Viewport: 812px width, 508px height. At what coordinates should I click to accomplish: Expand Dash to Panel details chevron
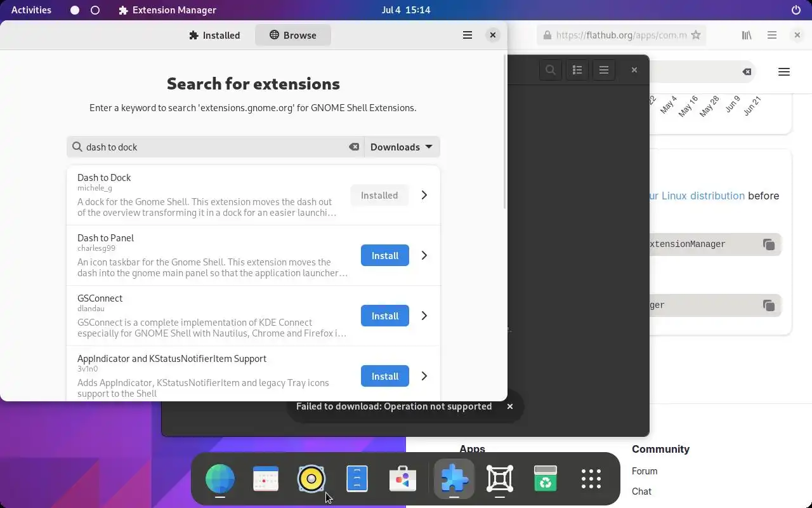(424, 255)
